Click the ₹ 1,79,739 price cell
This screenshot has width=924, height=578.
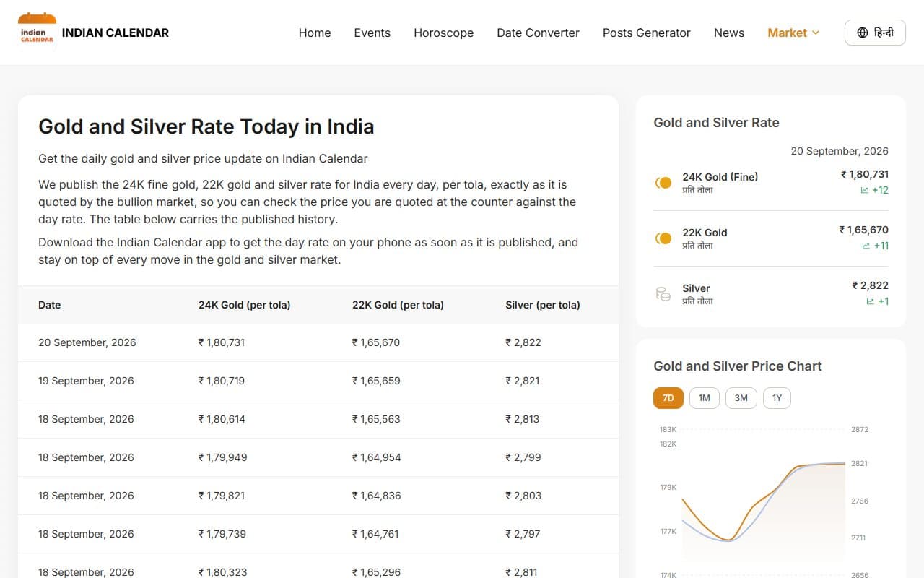(x=222, y=534)
